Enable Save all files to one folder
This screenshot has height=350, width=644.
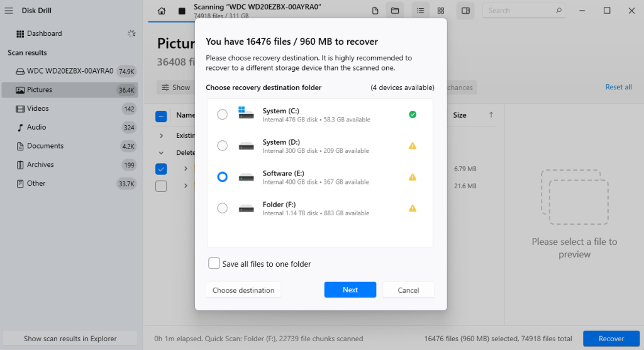coord(214,264)
